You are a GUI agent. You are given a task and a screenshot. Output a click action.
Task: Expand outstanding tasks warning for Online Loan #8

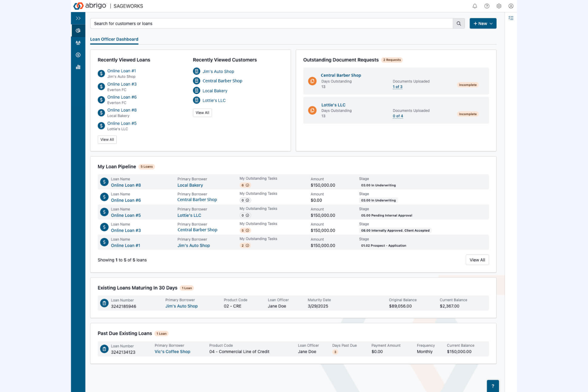pos(248,185)
